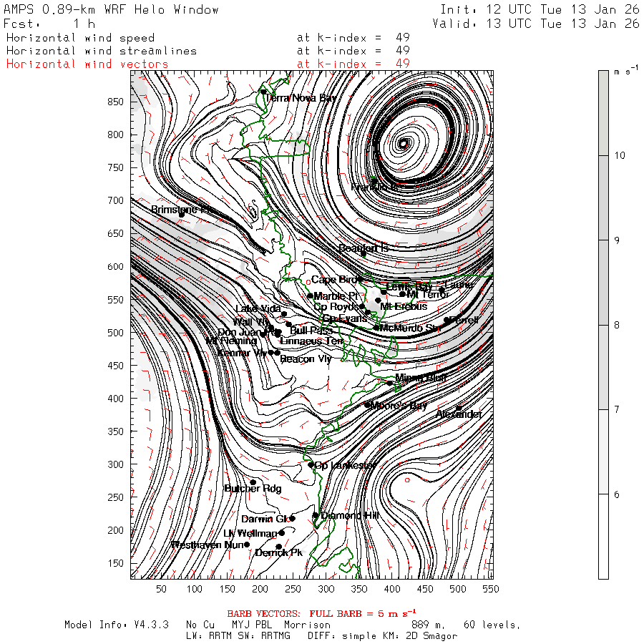This screenshot has height=644, width=644.
Task: Click the Franklin Is station dot
Action: (x=374, y=180)
